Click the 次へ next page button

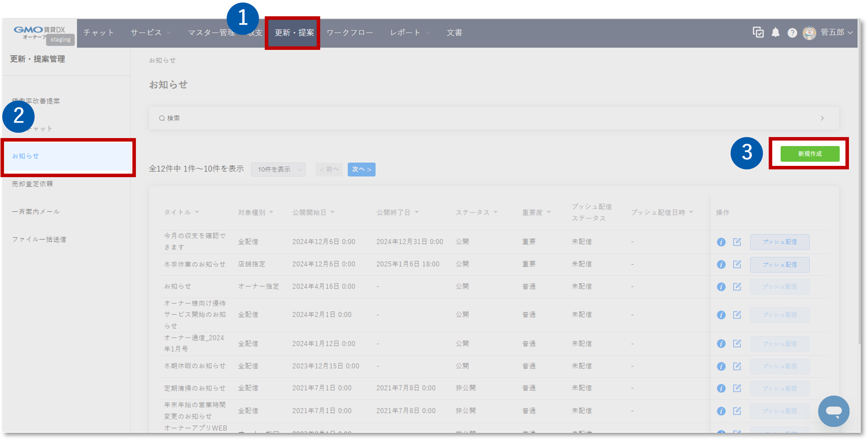[x=361, y=169]
